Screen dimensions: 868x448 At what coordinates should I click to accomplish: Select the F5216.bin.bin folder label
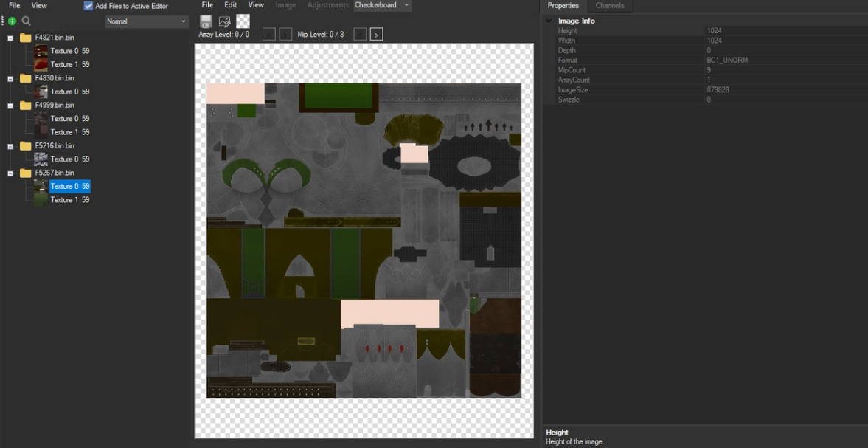point(55,145)
